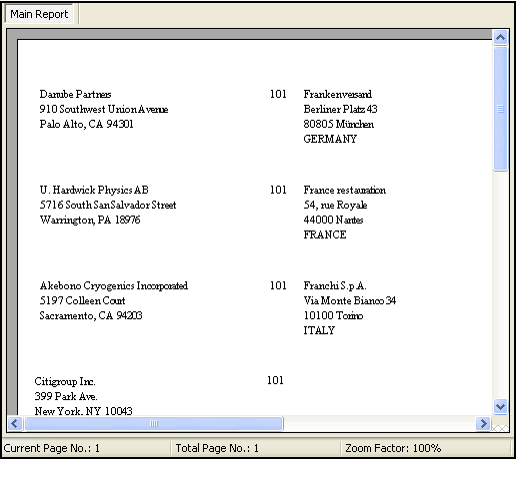
Task: Click the vertical scrollbar up arrow
Action: tap(500, 37)
